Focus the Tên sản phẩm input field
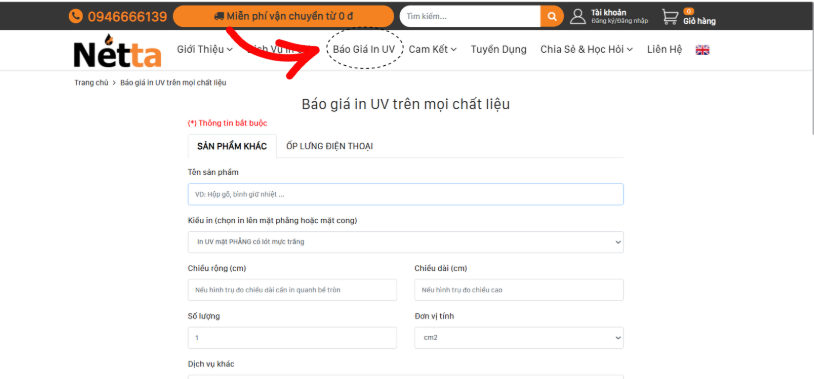Image resolution: width=814 pixels, height=379 pixels. [x=405, y=194]
